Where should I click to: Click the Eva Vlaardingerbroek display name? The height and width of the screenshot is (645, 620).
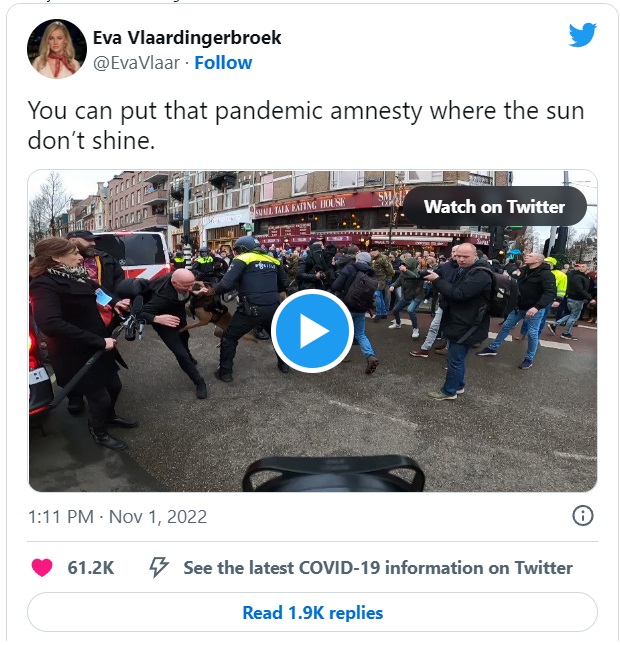(187, 38)
